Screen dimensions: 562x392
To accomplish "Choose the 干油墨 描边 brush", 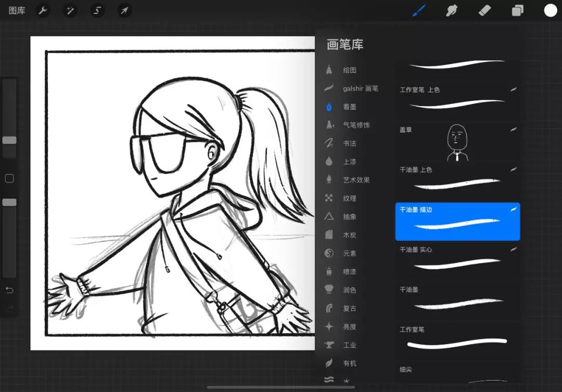I will pyautogui.click(x=457, y=221).
